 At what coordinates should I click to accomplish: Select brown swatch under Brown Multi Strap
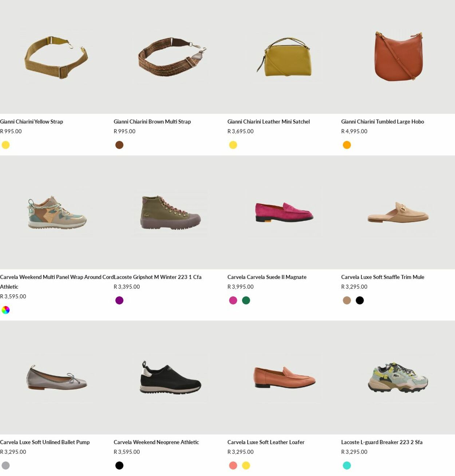119,145
